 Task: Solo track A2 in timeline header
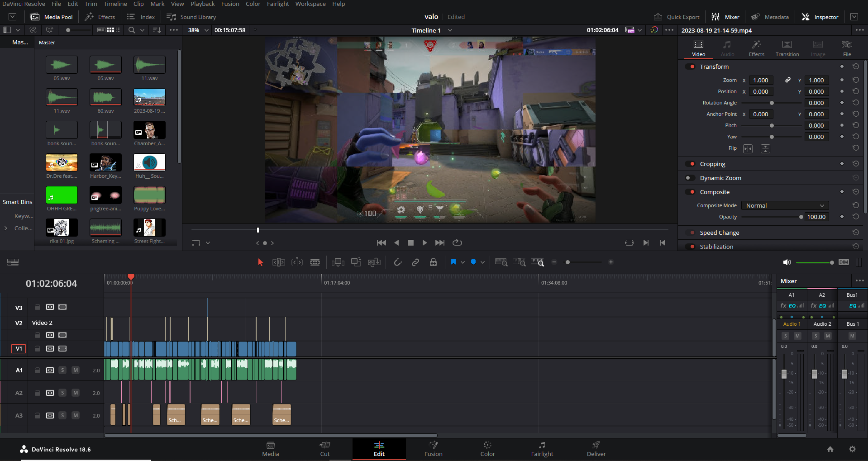pyautogui.click(x=62, y=393)
